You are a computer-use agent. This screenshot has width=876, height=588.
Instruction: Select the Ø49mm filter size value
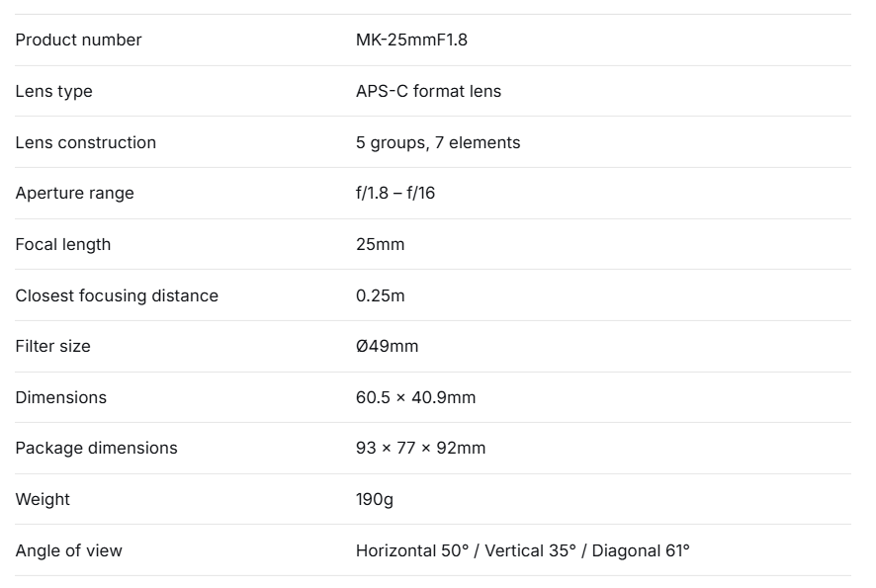point(386,347)
